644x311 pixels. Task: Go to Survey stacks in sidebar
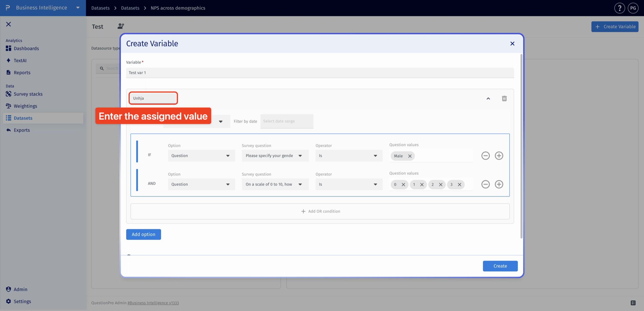click(28, 94)
